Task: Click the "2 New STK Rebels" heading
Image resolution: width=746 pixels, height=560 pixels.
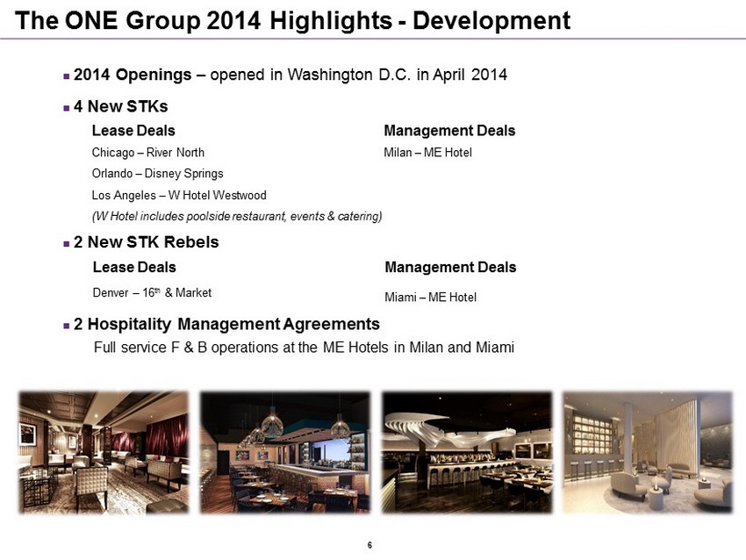Action: click(147, 241)
